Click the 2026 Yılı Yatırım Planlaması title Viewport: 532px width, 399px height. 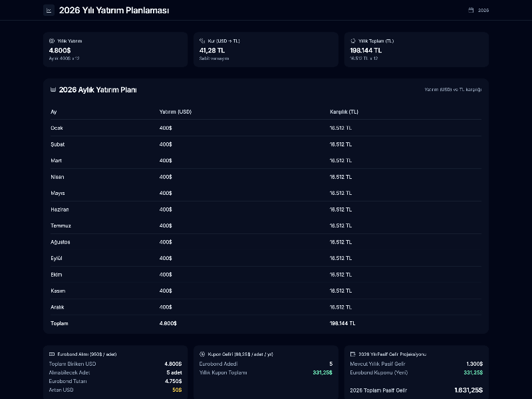tap(114, 10)
